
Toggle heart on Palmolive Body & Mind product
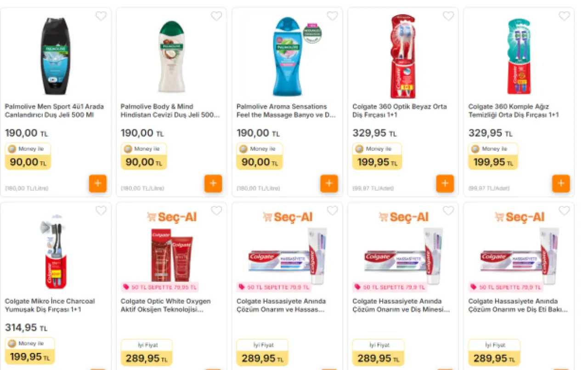click(216, 16)
